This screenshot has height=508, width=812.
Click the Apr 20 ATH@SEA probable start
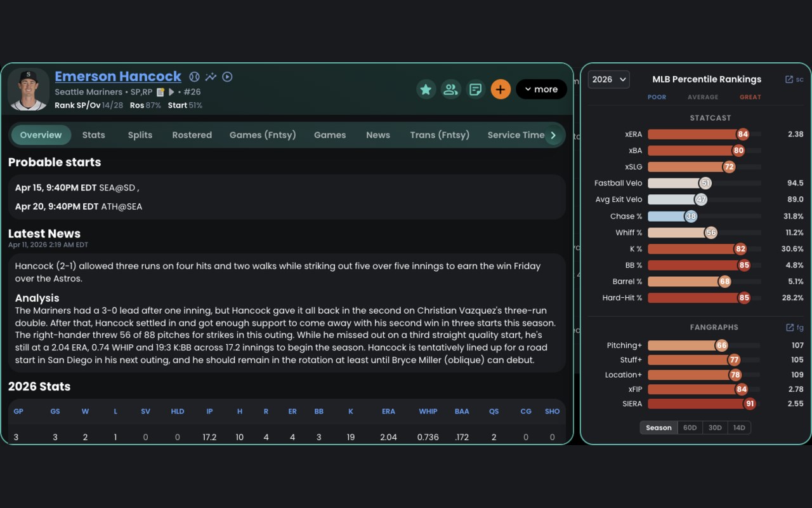tap(79, 206)
